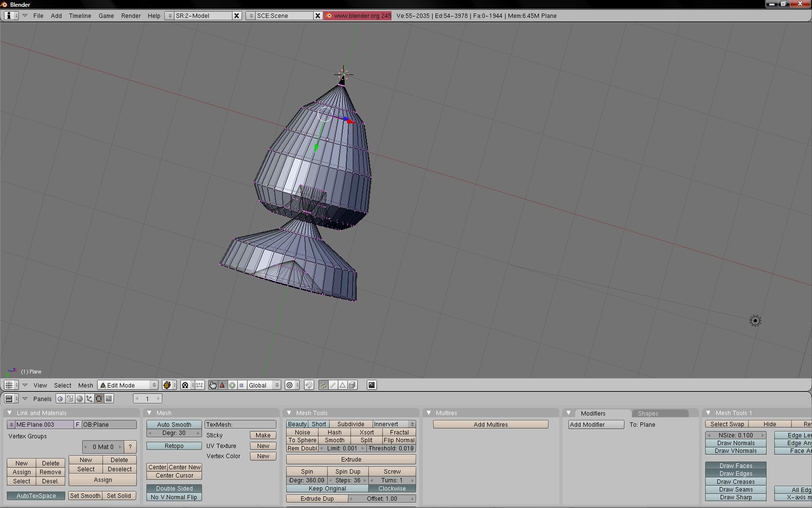Collapse the Mesh Tools panel triangle
This screenshot has height=508, width=812.
click(289, 413)
